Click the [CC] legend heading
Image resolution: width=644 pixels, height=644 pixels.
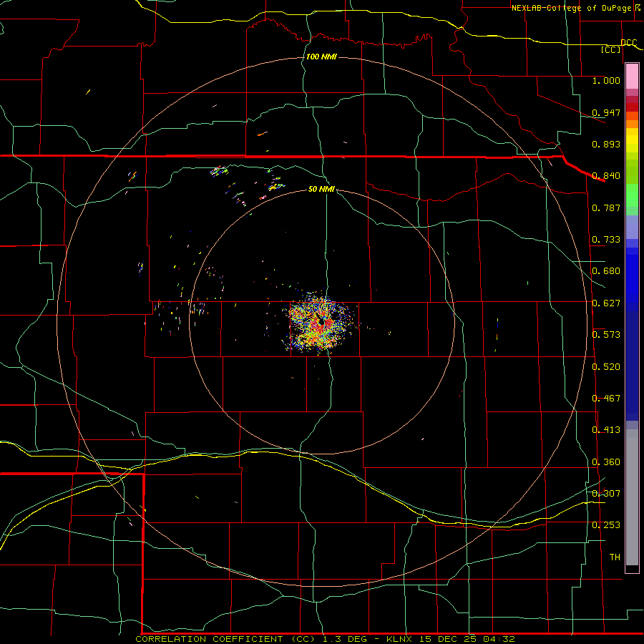(610, 50)
